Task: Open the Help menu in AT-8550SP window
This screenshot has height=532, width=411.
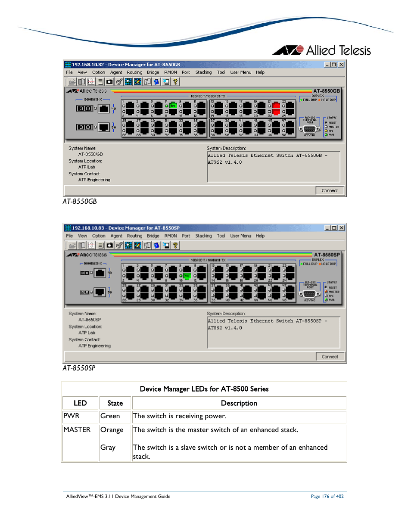Action: 260,236
